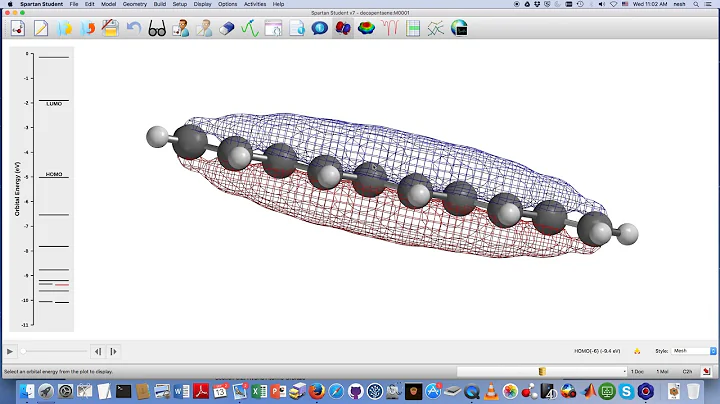720x404 pixels.
Task: Open Finder from the Dock
Action: [27, 391]
